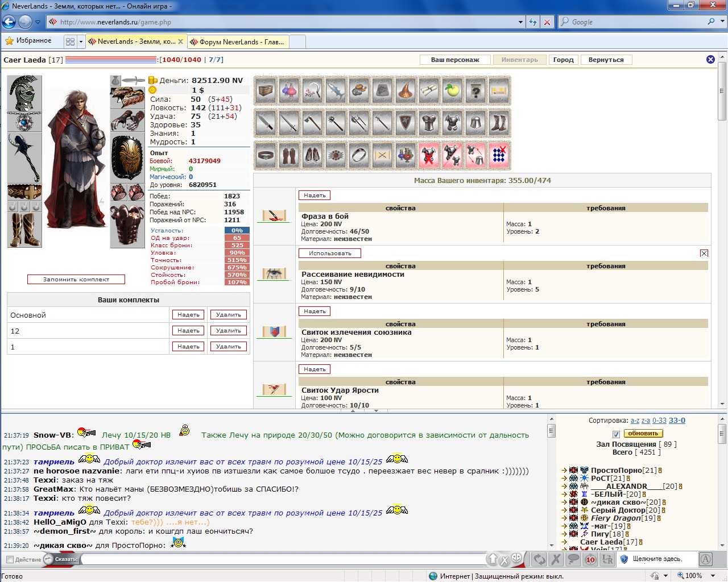The width and height of the screenshot is (728, 582).
Task: Filter inventory by potion flasks
Action: [x=289, y=91]
